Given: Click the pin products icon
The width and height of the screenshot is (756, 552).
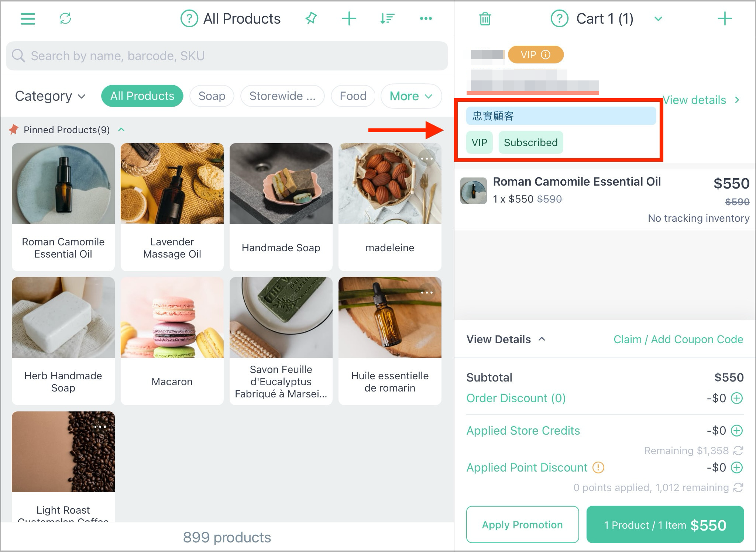Looking at the screenshot, I should pyautogui.click(x=311, y=18).
